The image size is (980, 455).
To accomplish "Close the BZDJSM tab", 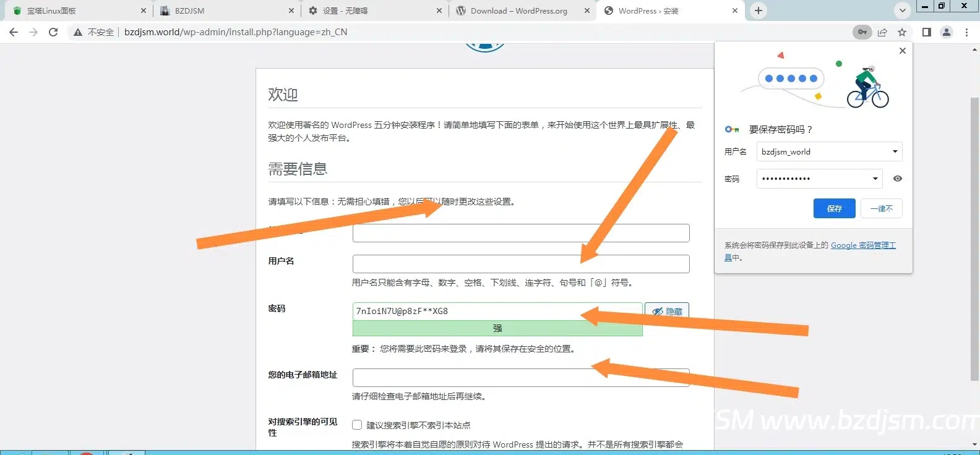I will (292, 11).
